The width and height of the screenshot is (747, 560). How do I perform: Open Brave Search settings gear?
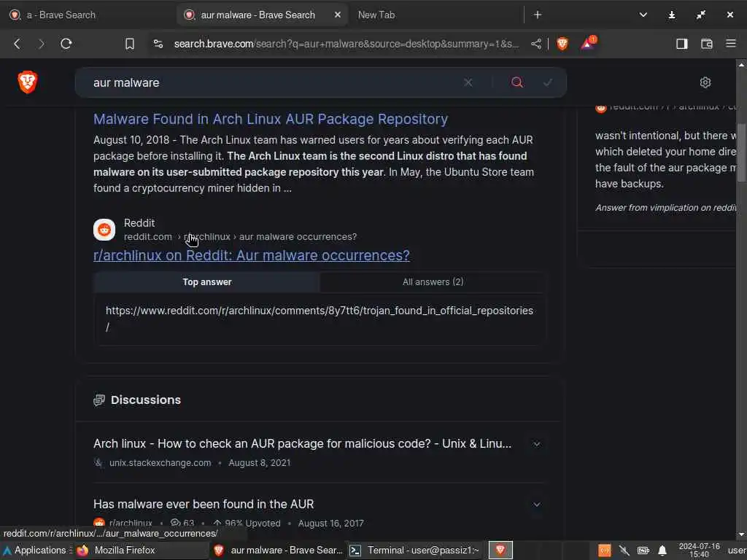705,82
